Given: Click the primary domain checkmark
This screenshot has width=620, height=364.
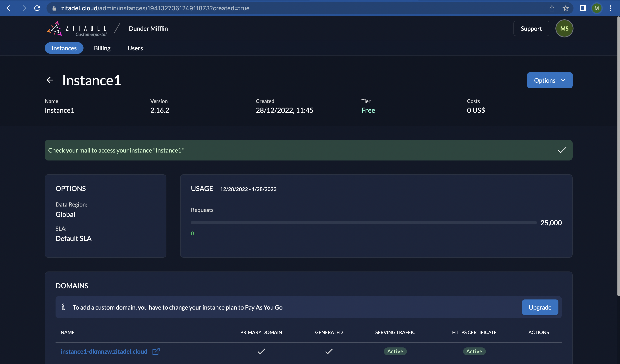Looking at the screenshot, I should 261,351.
